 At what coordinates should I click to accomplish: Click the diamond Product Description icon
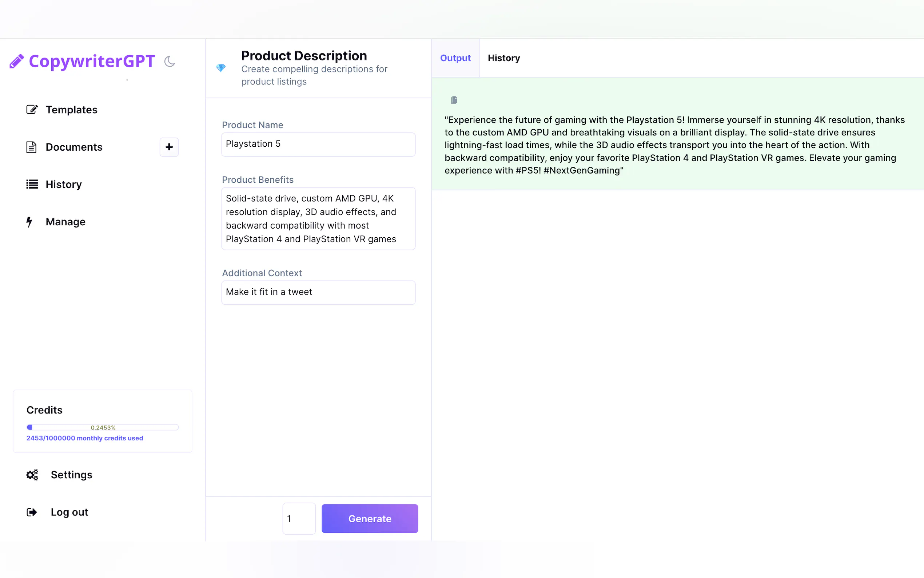221,68
